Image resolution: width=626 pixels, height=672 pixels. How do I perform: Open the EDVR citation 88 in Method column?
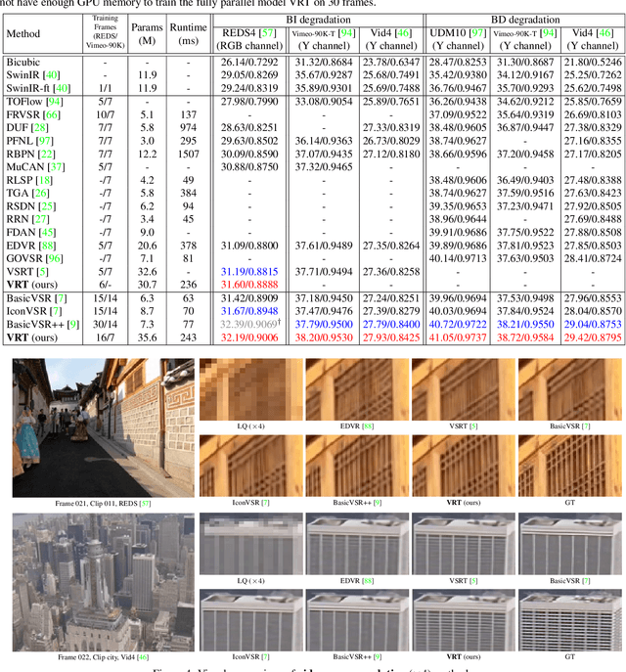point(46,246)
